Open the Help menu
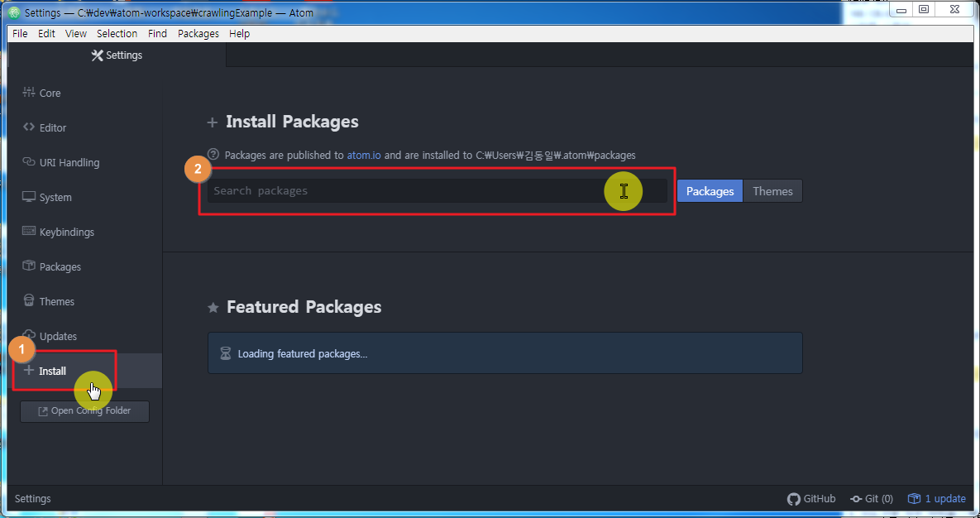 pos(239,34)
